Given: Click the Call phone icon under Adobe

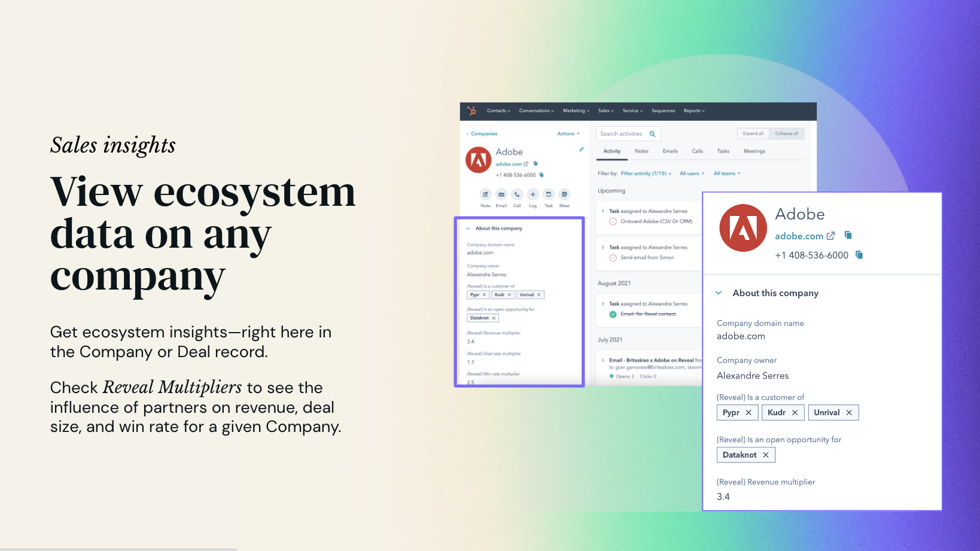Looking at the screenshot, I should click(x=517, y=194).
